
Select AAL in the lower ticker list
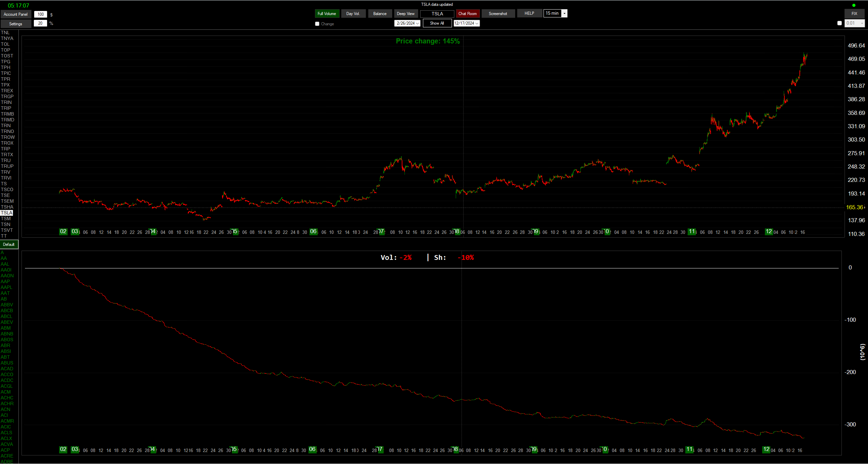click(x=5, y=264)
